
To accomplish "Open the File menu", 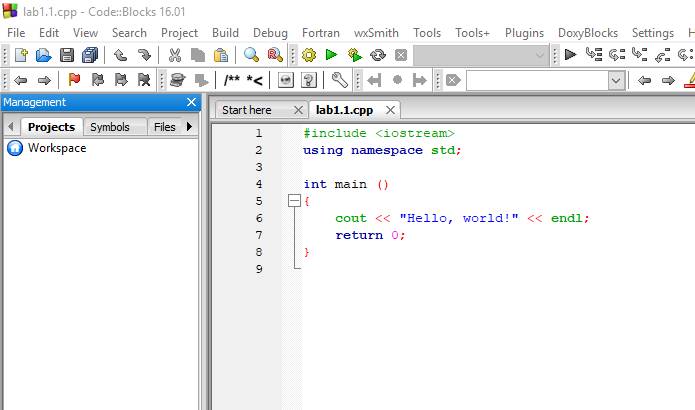I will [16, 33].
